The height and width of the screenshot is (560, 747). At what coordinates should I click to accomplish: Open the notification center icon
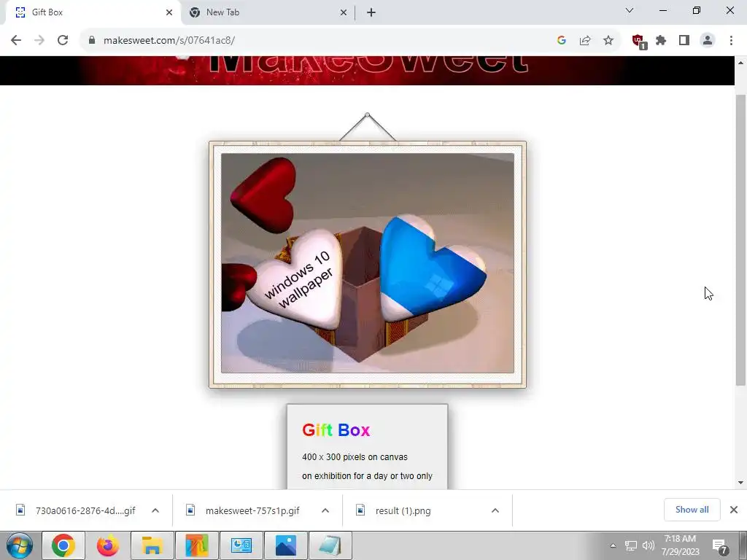(x=720, y=546)
